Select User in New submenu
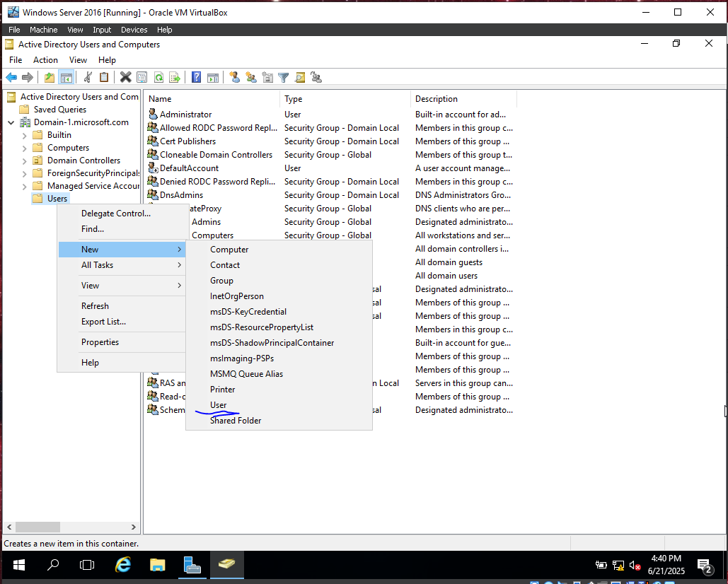Screen dimensions: 728x584 pyautogui.click(x=279, y=405)
